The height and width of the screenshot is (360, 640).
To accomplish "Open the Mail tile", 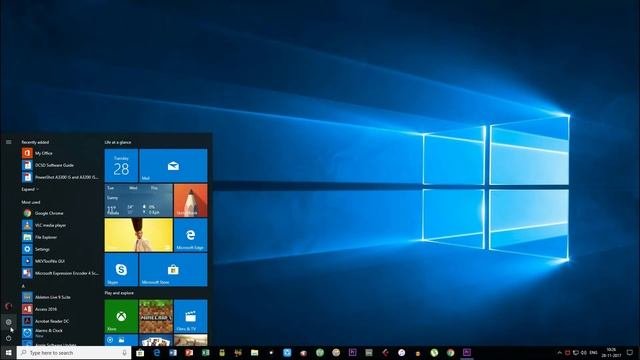I will (x=173, y=165).
